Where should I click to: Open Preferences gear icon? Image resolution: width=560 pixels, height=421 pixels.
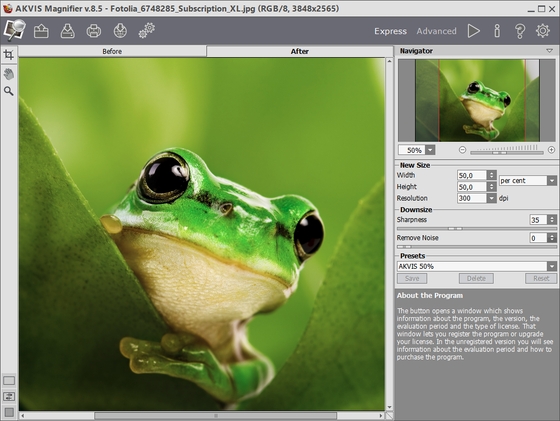tap(542, 31)
